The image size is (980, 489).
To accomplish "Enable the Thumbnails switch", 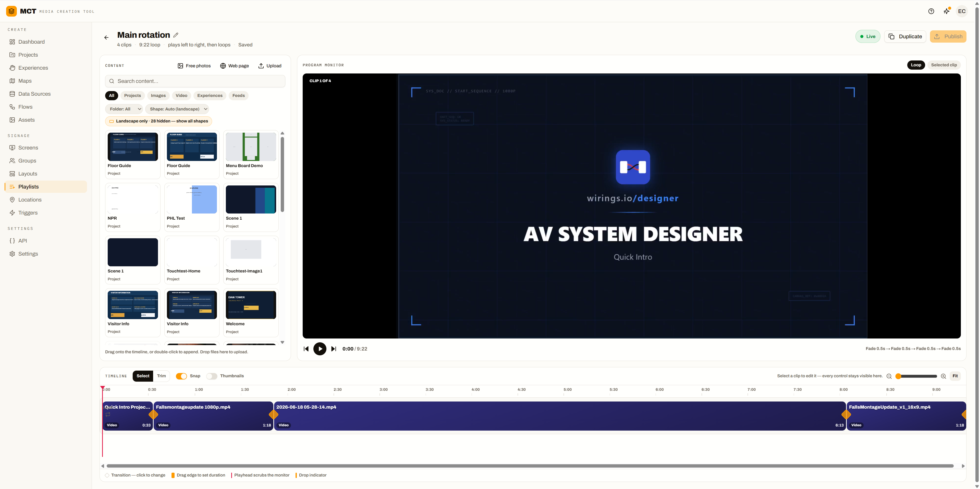I will tap(212, 376).
